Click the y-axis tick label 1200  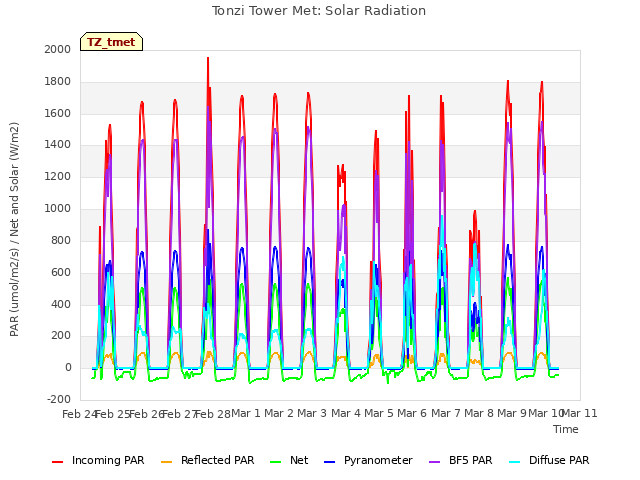coord(58,177)
